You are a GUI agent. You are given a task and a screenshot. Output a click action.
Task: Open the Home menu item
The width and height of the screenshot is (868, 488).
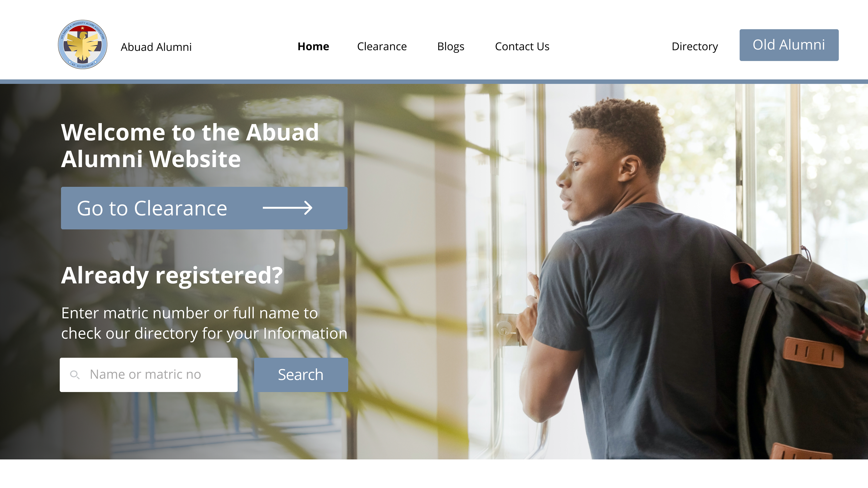click(x=313, y=46)
